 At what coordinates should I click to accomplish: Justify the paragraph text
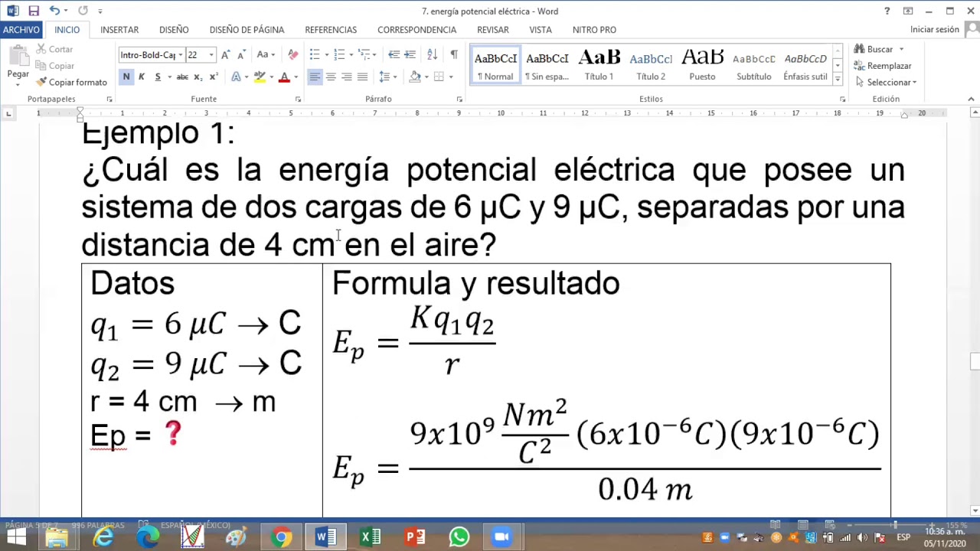point(363,77)
